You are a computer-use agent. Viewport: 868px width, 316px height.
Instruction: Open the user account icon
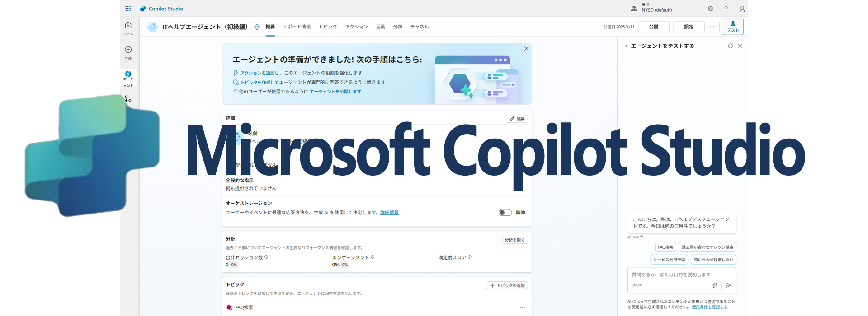click(742, 9)
